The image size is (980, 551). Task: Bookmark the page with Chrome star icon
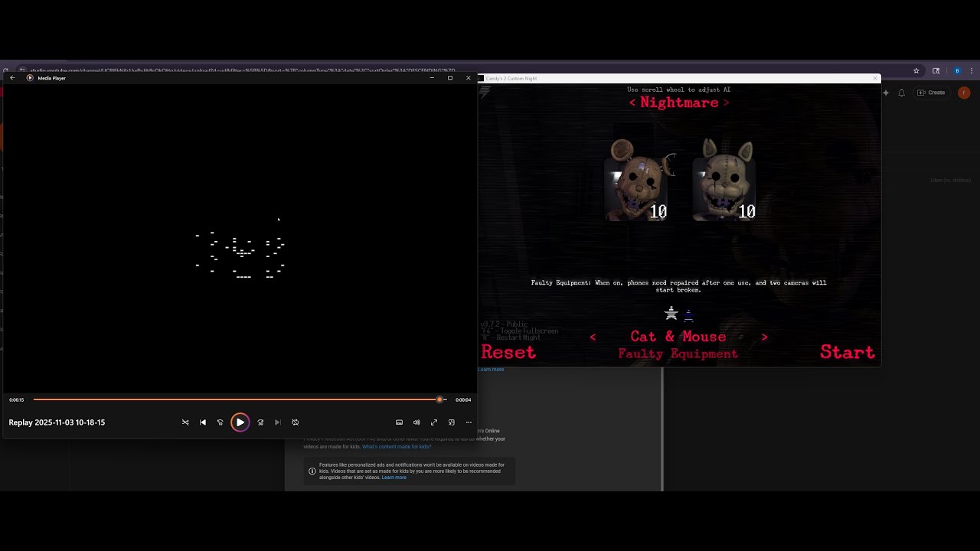point(916,70)
